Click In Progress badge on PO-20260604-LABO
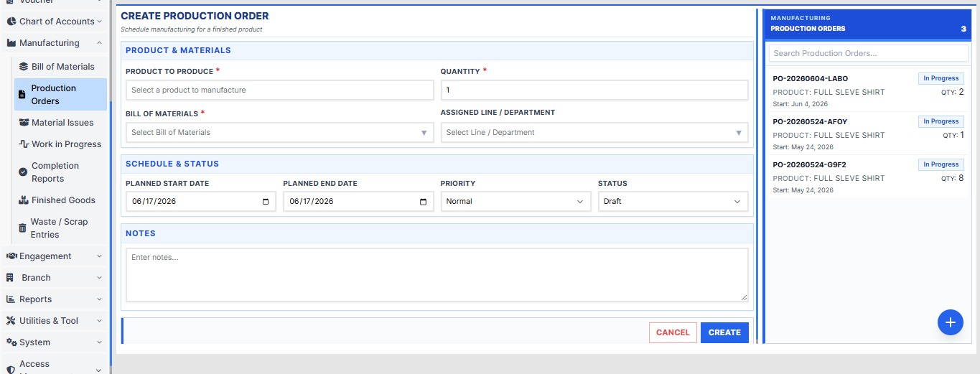Screen dimensions: 980x374 tap(941, 78)
